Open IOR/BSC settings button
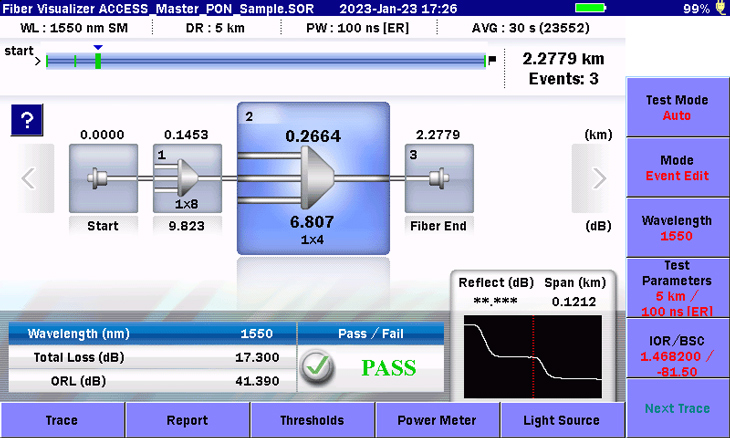 (677, 348)
